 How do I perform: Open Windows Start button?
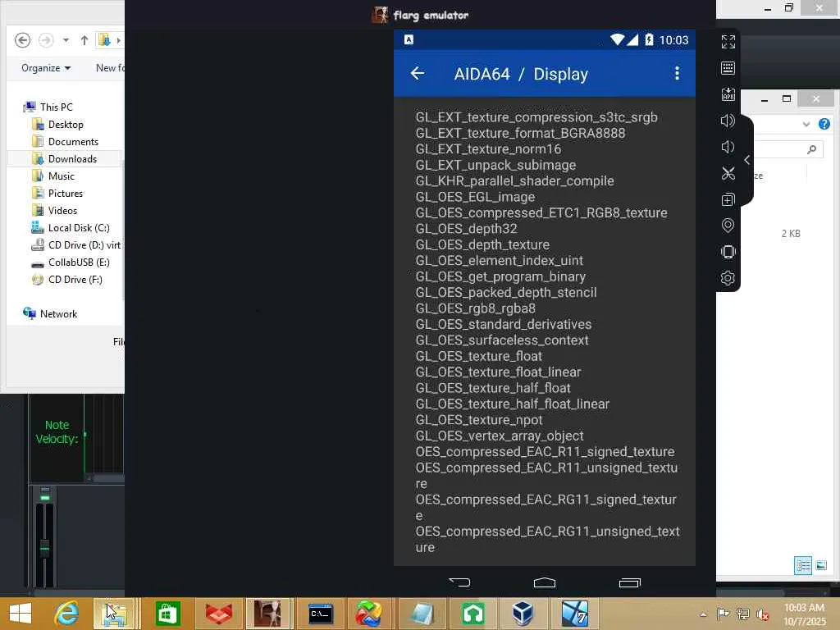point(21,614)
